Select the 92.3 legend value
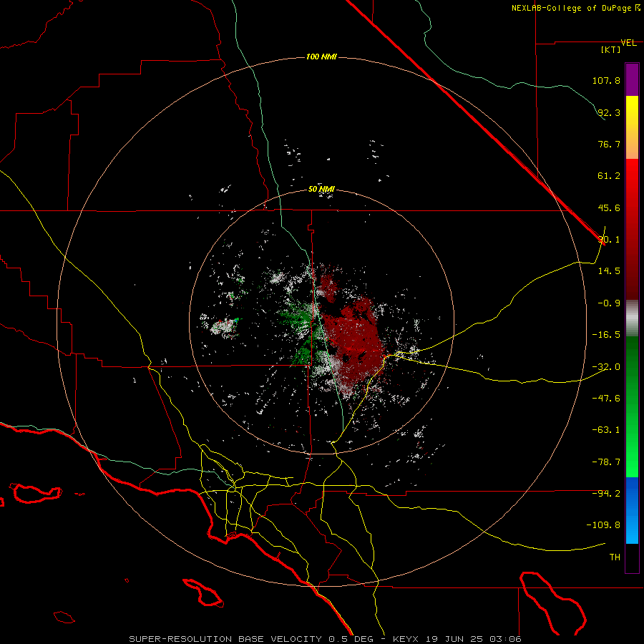Screen dimensions: 644x644 609,112
